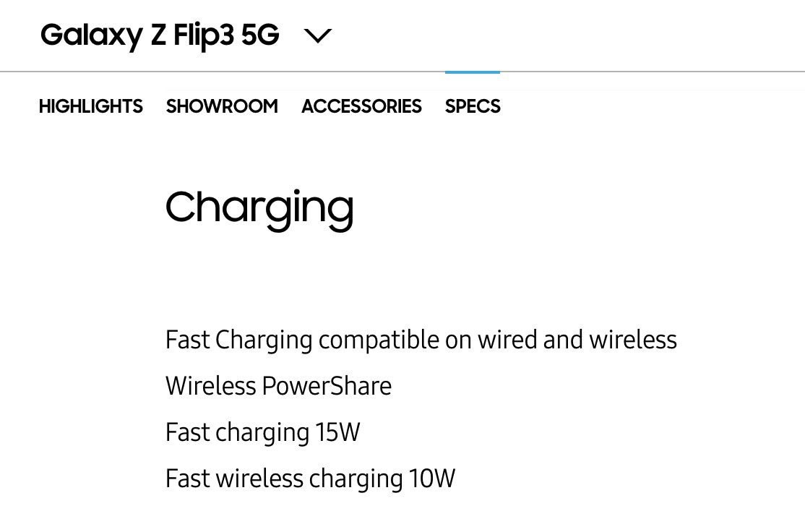Open the HIGHLIGHTS tab
The width and height of the screenshot is (805, 532).
pos(91,106)
